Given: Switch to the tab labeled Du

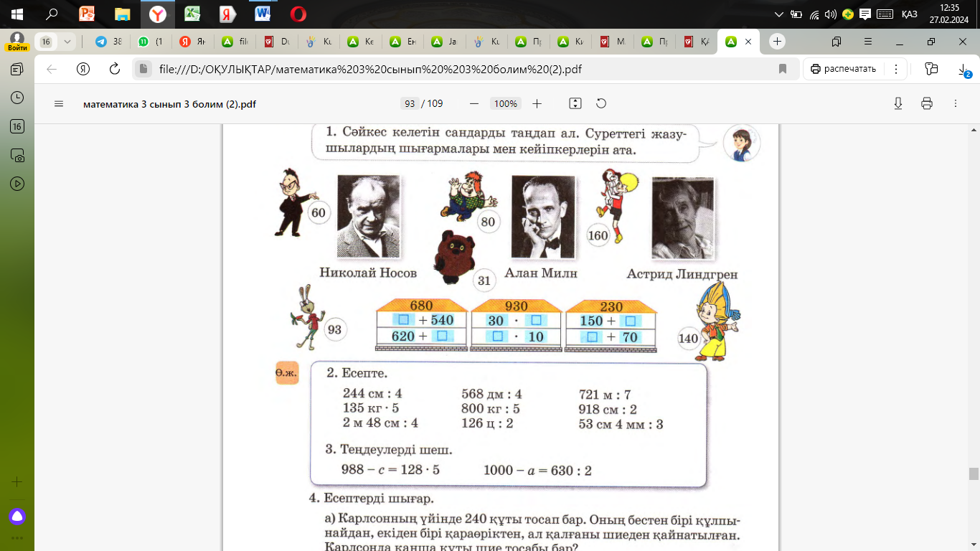Looking at the screenshot, I should [x=278, y=42].
